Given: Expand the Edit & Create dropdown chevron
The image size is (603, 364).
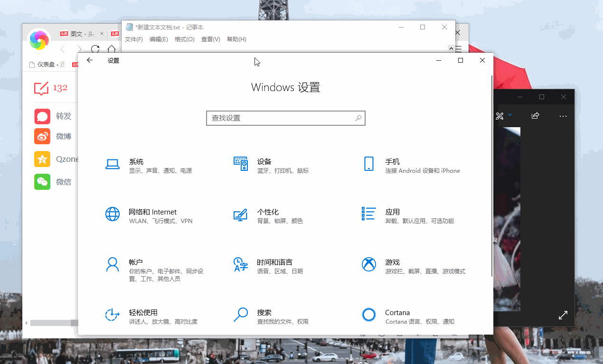Looking at the screenshot, I should [x=510, y=115].
